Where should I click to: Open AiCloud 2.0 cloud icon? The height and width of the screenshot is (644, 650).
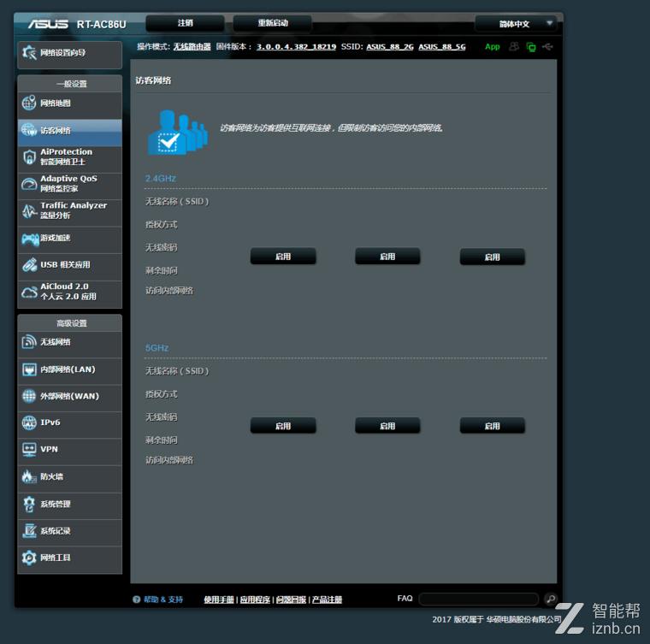pos(29,292)
